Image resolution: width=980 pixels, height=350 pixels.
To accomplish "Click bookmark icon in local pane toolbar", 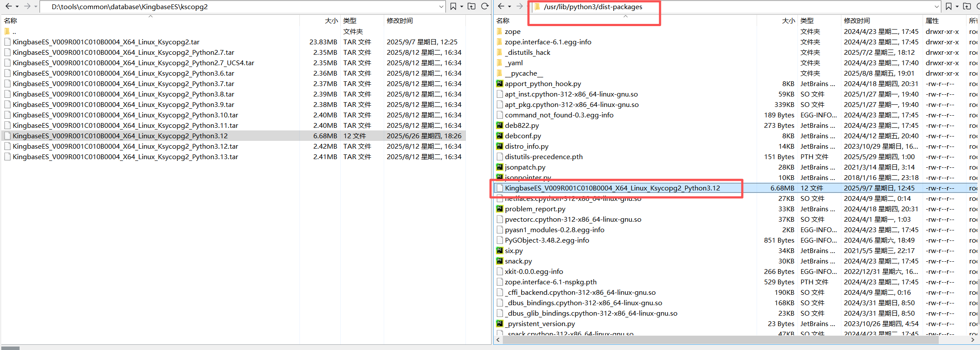I will pyautogui.click(x=453, y=7).
